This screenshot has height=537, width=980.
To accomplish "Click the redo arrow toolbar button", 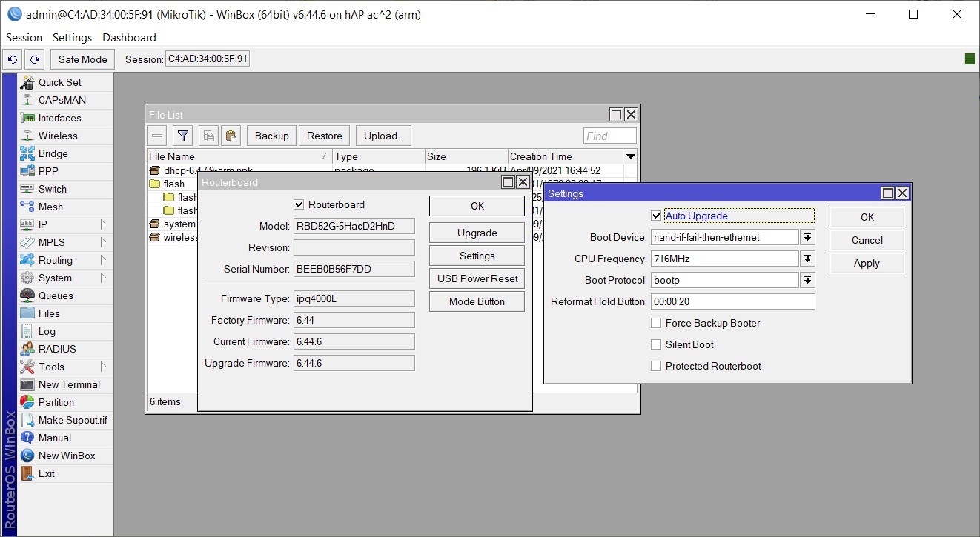I will 34,59.
